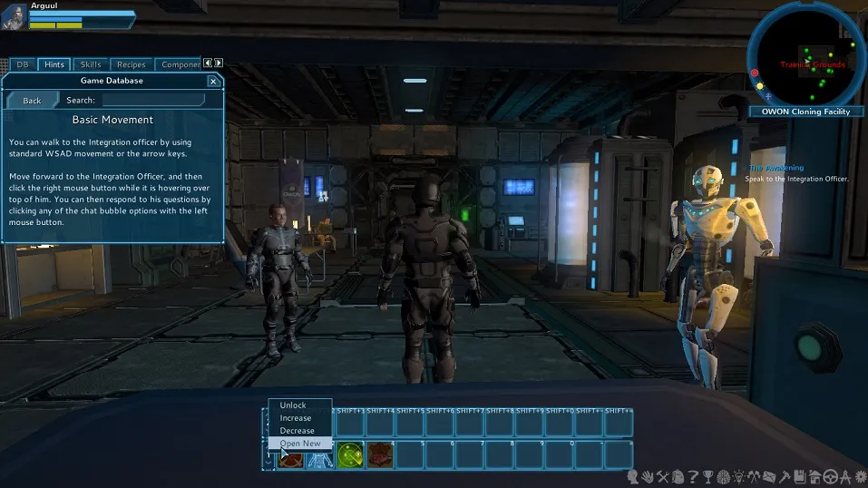Choose Decrease from the hotbar context menu

click(299, 430)
